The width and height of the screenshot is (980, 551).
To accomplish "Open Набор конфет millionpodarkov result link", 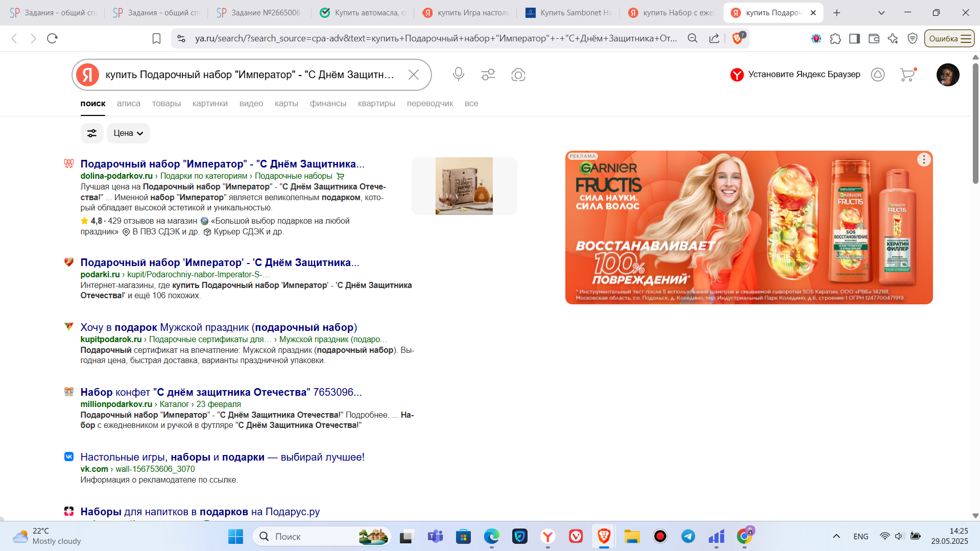I will [x=221, y=392].
